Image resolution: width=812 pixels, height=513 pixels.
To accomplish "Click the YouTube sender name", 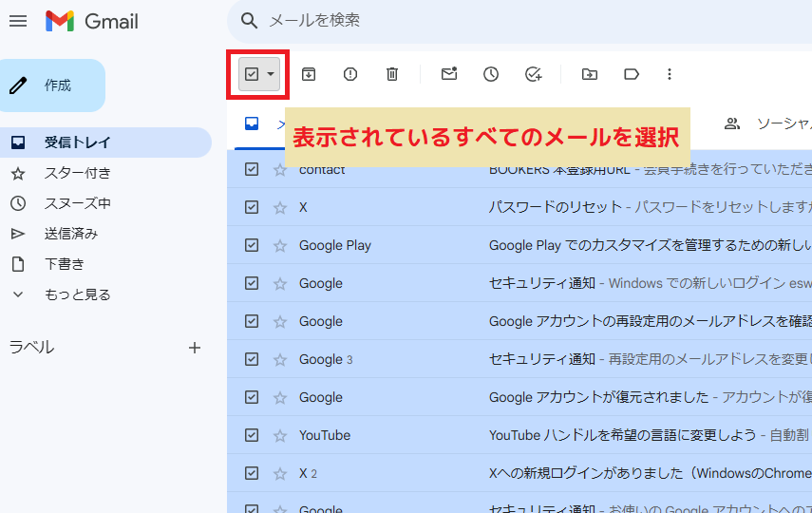I will point(325,435).
